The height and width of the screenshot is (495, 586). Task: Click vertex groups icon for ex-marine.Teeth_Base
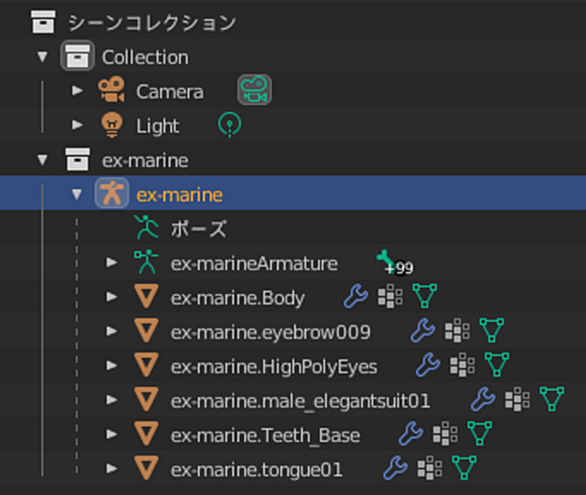445,434
